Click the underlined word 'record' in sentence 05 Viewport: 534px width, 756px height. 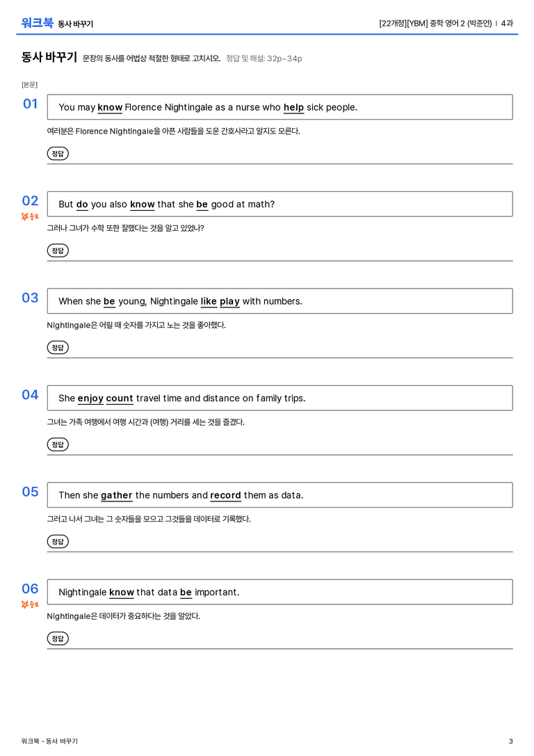225,496
